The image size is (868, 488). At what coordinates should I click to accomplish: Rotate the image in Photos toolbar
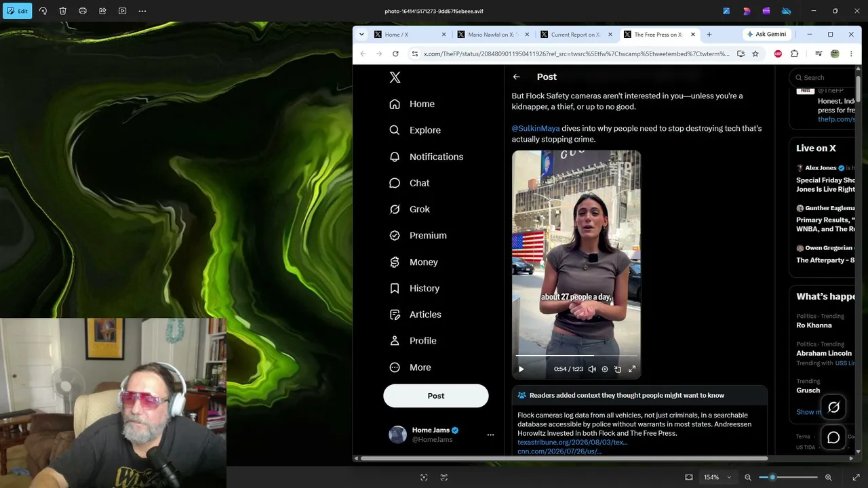(43, 11)
